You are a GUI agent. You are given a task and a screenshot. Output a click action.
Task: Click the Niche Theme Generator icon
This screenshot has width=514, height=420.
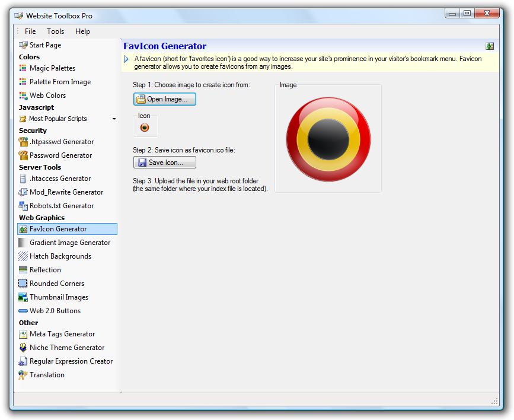coord(23,348)
